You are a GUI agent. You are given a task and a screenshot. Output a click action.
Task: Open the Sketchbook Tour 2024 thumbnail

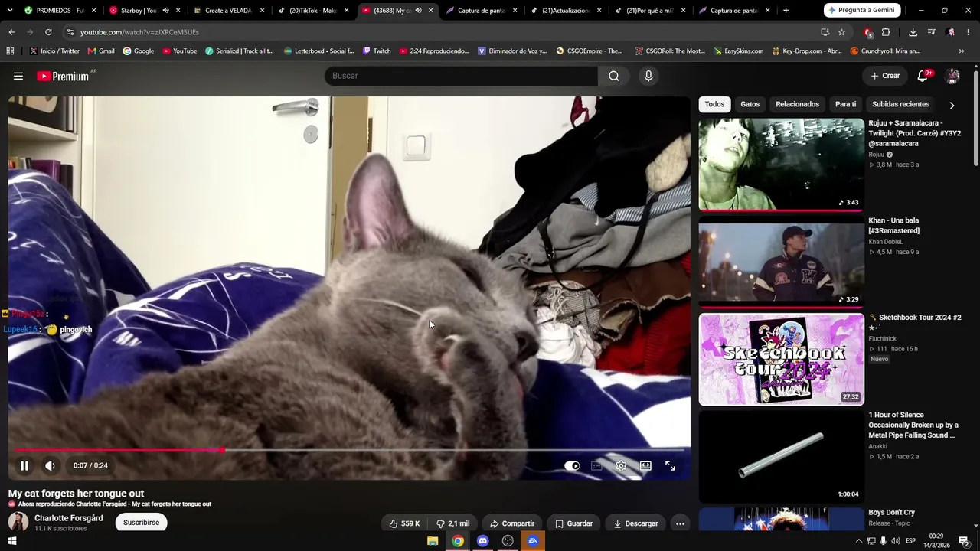pyautogui.click(x=781, y=359)
